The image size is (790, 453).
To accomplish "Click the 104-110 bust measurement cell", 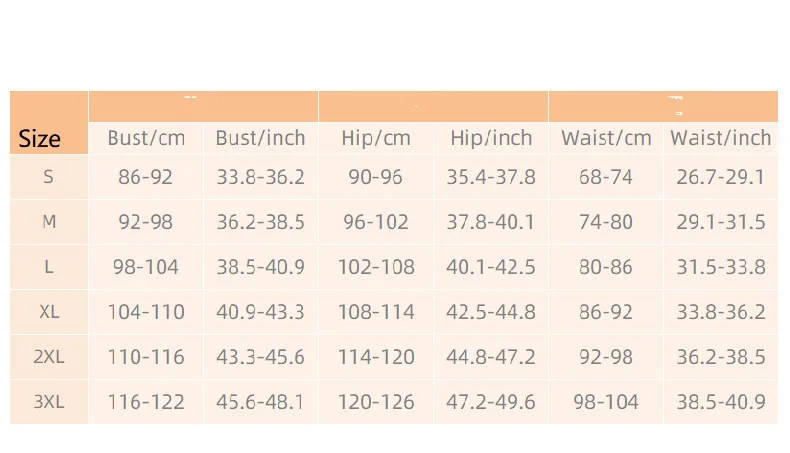I will (x=146, y=312).
